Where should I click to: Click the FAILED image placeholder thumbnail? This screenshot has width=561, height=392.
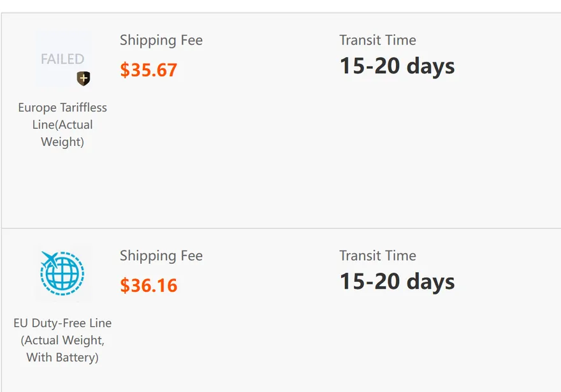[62, 59]
